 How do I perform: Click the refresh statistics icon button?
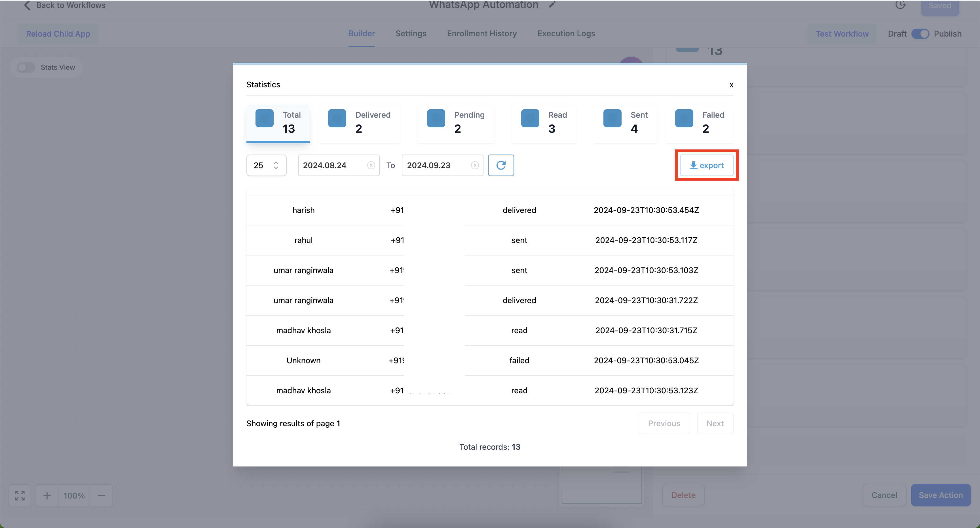(501, 165)
